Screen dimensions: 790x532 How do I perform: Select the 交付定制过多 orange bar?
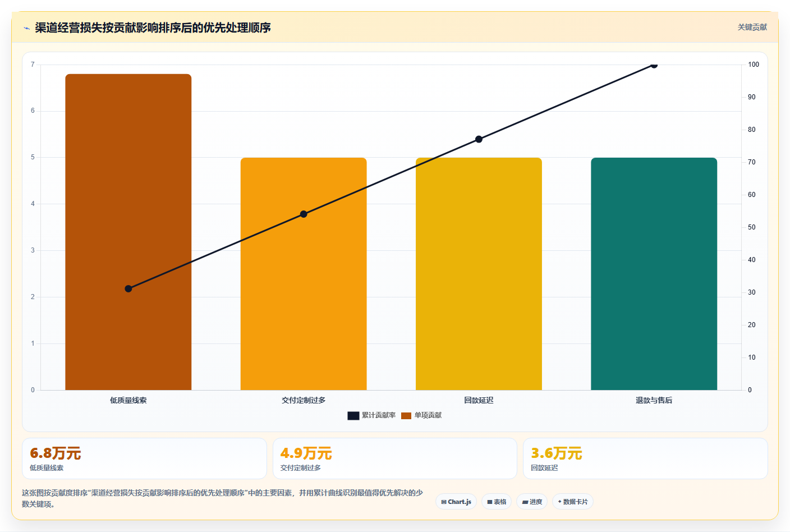point(304,274)
